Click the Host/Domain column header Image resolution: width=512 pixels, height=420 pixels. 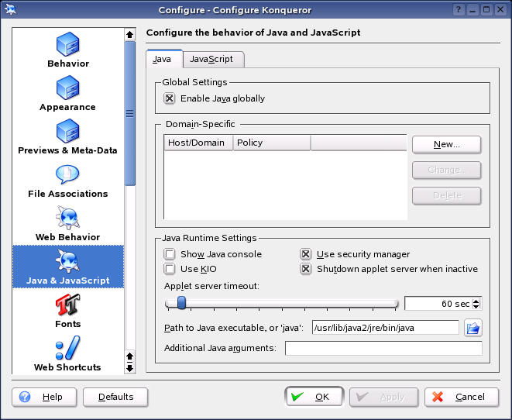198,143
